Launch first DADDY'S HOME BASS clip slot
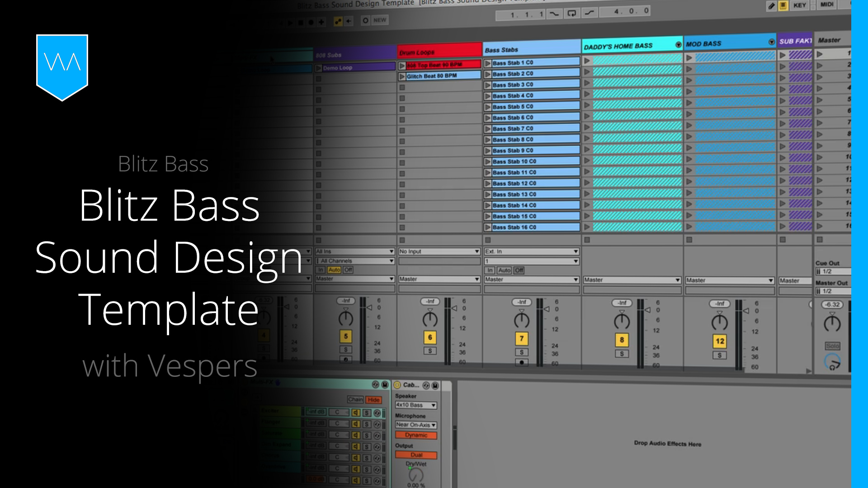Image resolution: width=868 pixels, height=488 pixels. (x=587, y=61)
